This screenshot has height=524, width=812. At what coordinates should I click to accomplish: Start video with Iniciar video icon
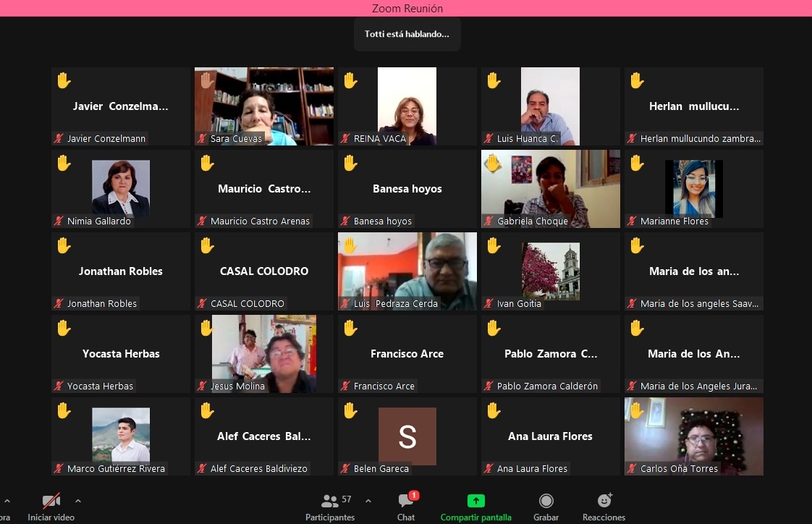coord(51,502)
